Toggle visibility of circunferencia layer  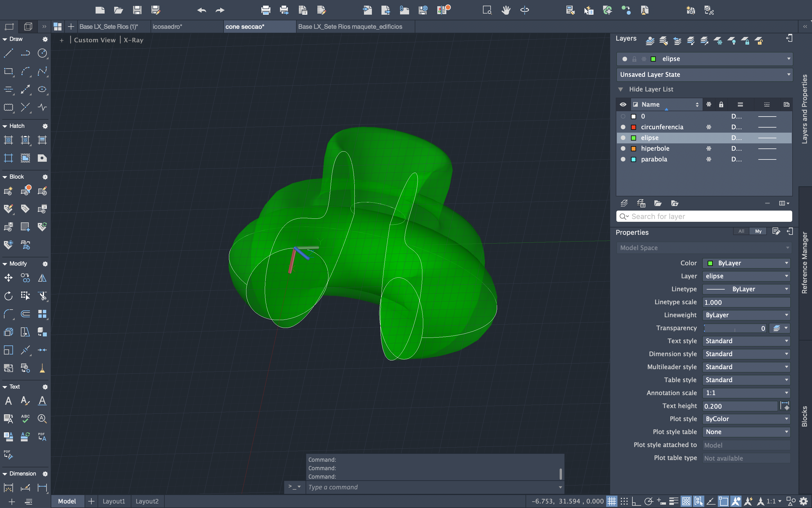[623, 127]
